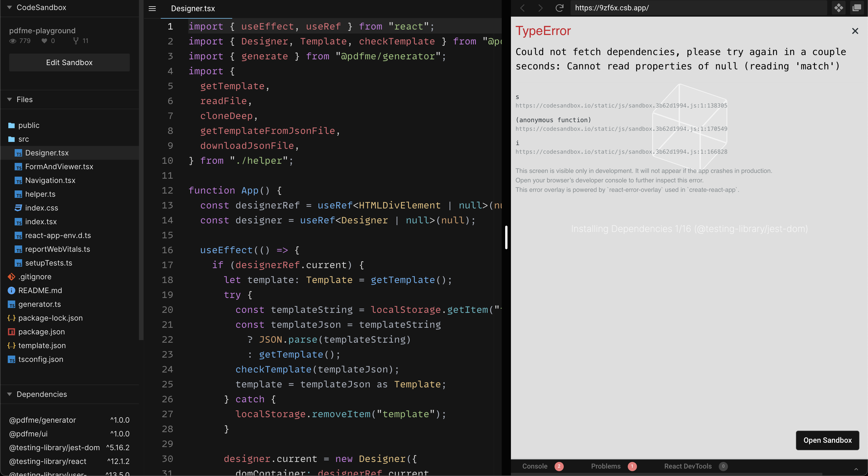868x476 pixels.
Task: Select @pdfme/generator dependency
Action: tap(69, 420)
